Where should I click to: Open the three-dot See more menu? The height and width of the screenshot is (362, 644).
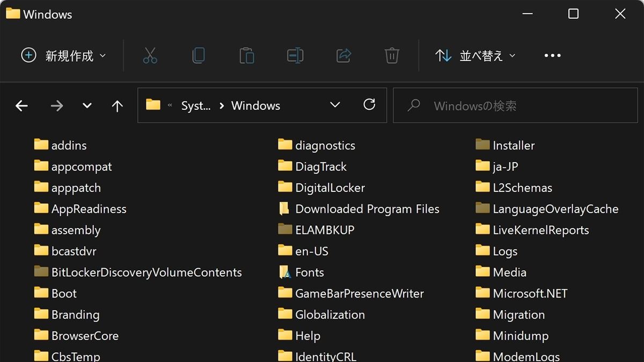tap(552, 55)
